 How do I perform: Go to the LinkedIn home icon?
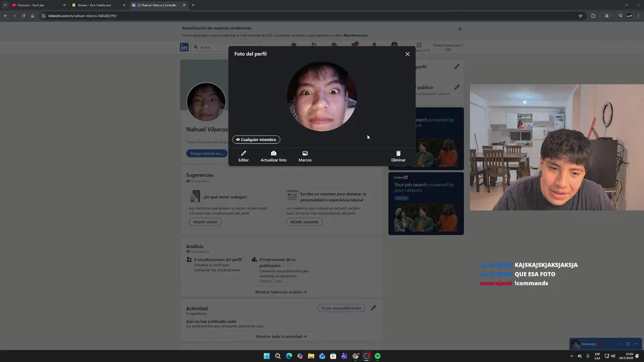(x=294, y=45)
